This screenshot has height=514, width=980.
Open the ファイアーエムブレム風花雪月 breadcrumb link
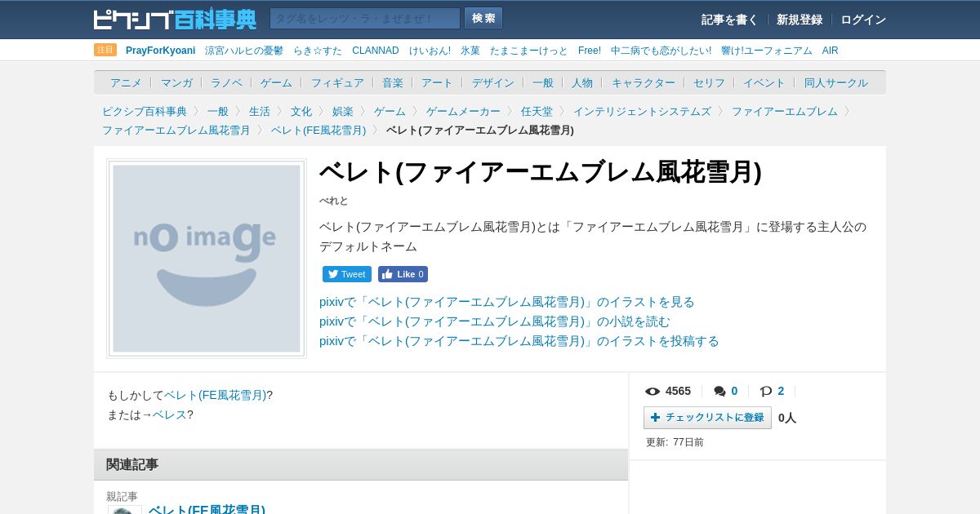pos(176,130)
